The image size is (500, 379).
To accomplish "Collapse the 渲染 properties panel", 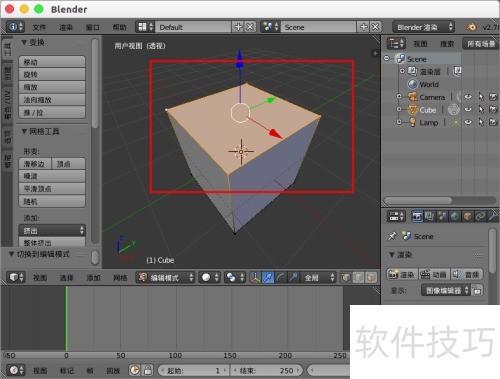I will tap(392, 254).
